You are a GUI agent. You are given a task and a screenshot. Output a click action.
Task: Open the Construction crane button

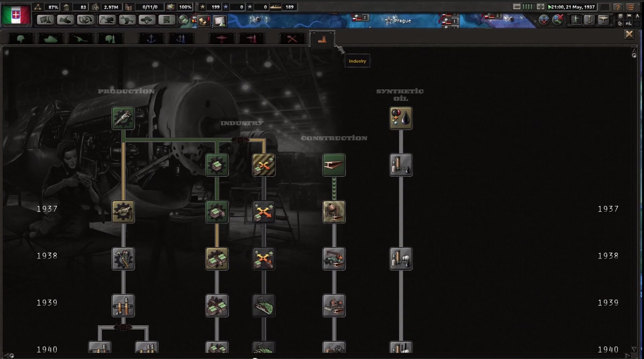pos(106,20)
